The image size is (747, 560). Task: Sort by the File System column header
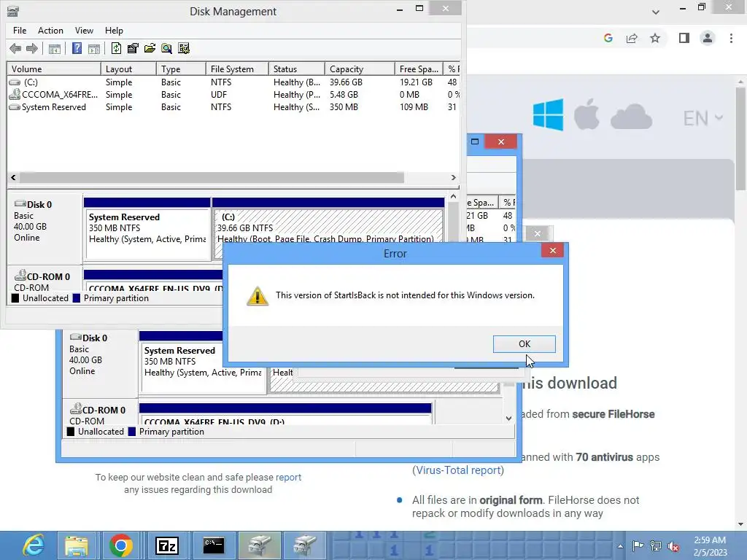237,69
